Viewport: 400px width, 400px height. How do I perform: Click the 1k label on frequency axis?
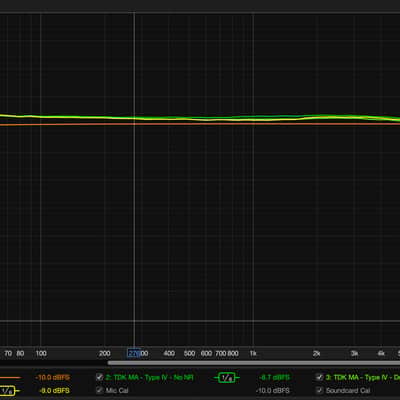pos(253,353)
